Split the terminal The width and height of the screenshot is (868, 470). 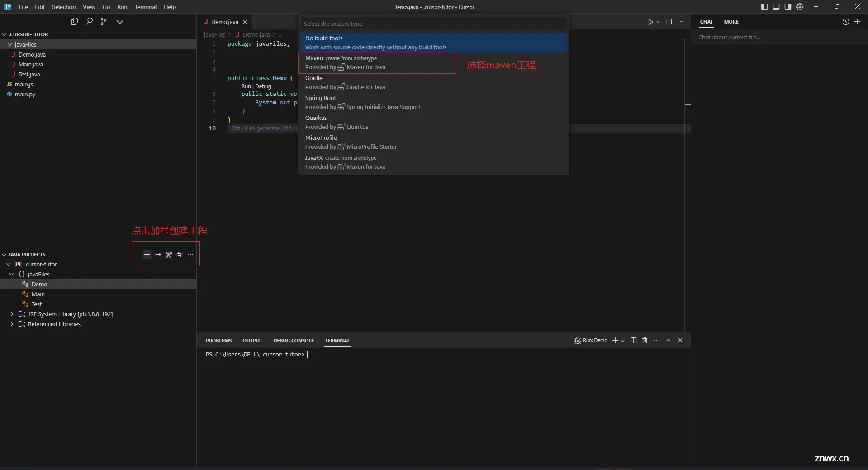[633, 341]
